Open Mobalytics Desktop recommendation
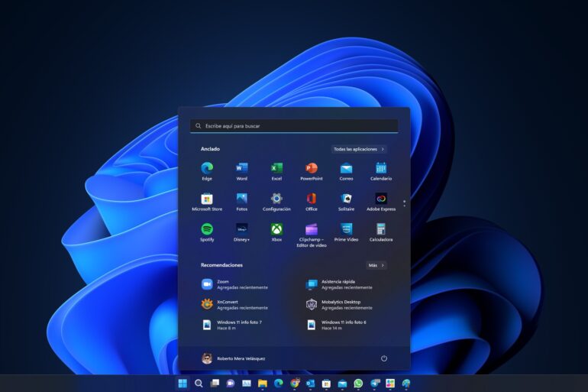Screen dimensions: 588x392 point(339,305)
